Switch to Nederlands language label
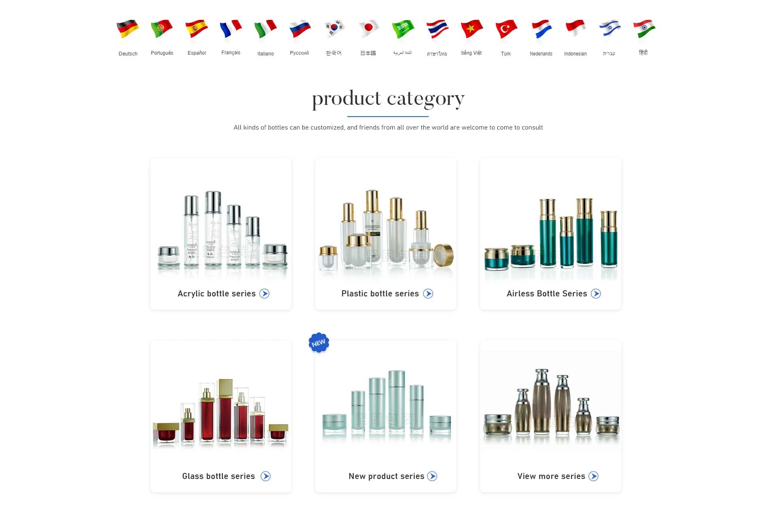Viewport: 778px width, 532px height. (541, 53)
